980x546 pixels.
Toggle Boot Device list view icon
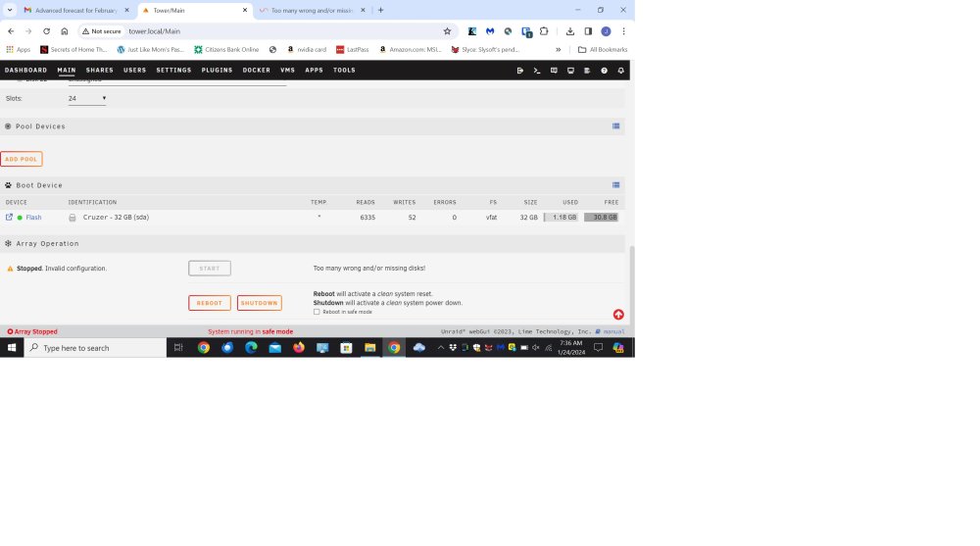point(615,185)
